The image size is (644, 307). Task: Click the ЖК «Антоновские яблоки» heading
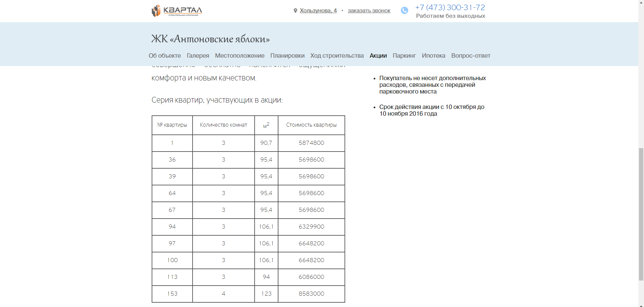[211, 39]
